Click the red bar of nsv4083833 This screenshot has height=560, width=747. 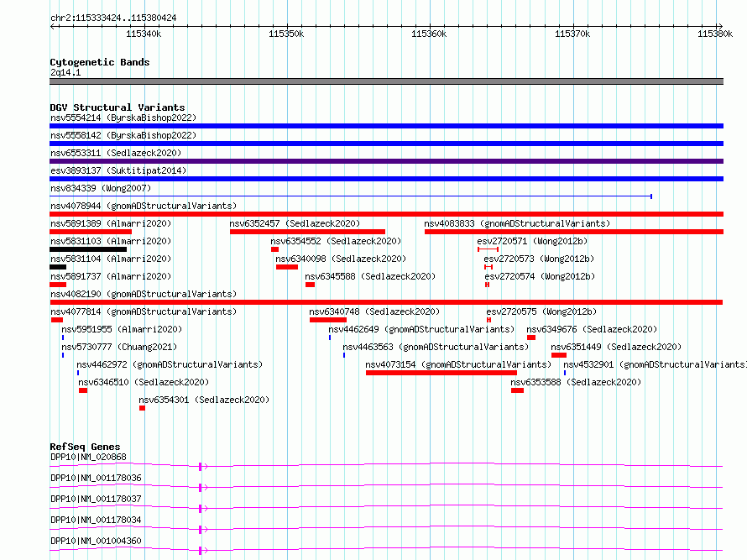coord(574,232)
